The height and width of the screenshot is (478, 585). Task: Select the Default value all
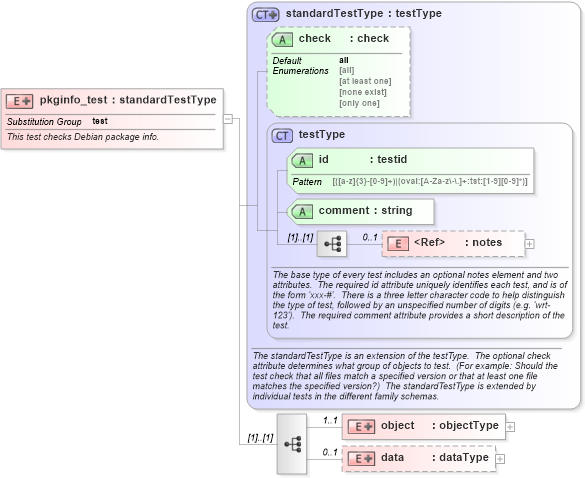pos(344,60)
